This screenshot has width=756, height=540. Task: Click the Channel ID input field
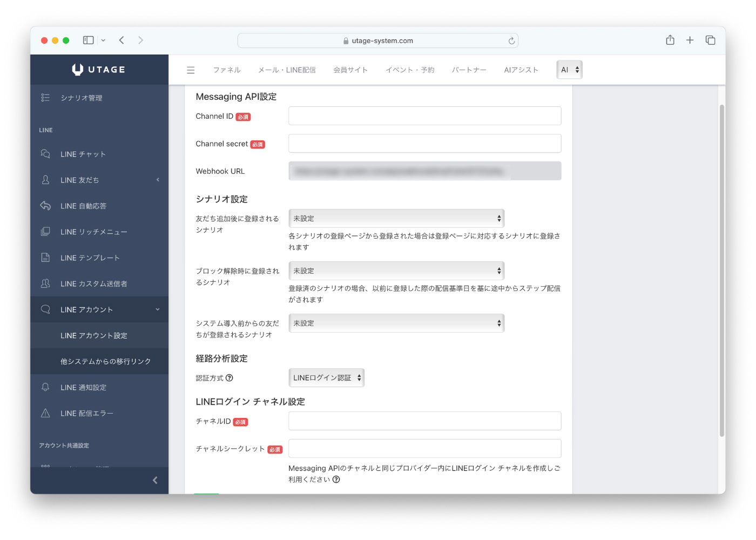(425, 116)
